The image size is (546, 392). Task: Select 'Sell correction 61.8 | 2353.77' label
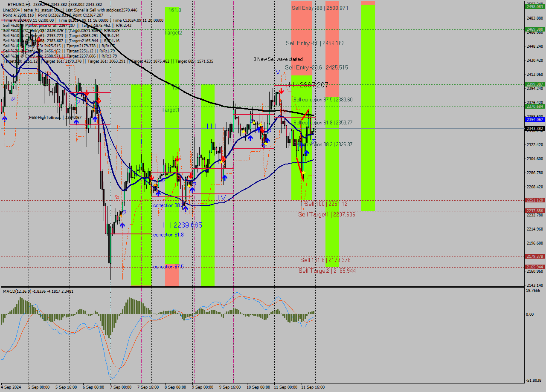[322, 123]
